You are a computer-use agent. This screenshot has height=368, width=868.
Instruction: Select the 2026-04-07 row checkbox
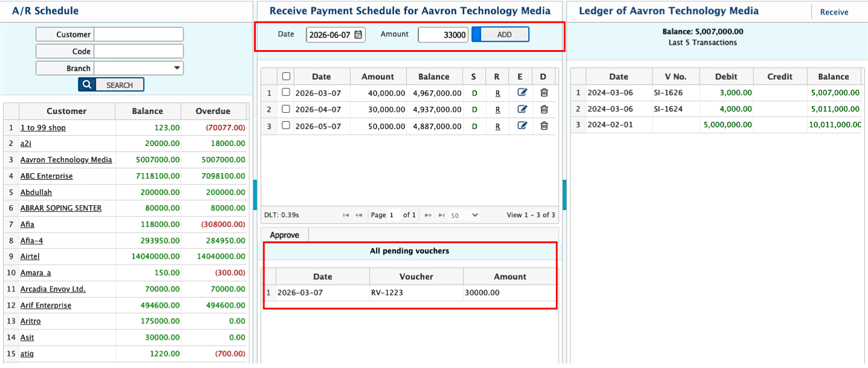coord(286,109)
